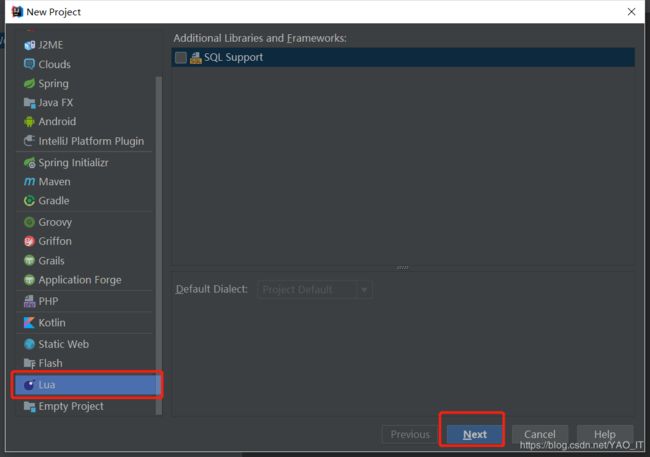This screenshot has width=650, height=457.
Task: Click the Application Forge icon
Action: (29, 280)
